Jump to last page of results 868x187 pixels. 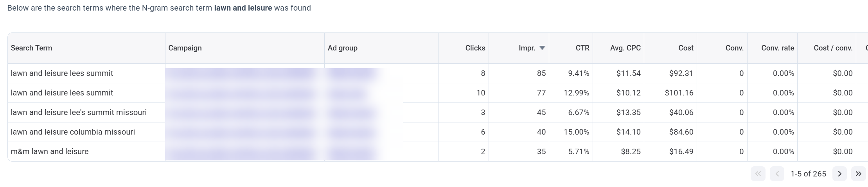pos(858,174)
